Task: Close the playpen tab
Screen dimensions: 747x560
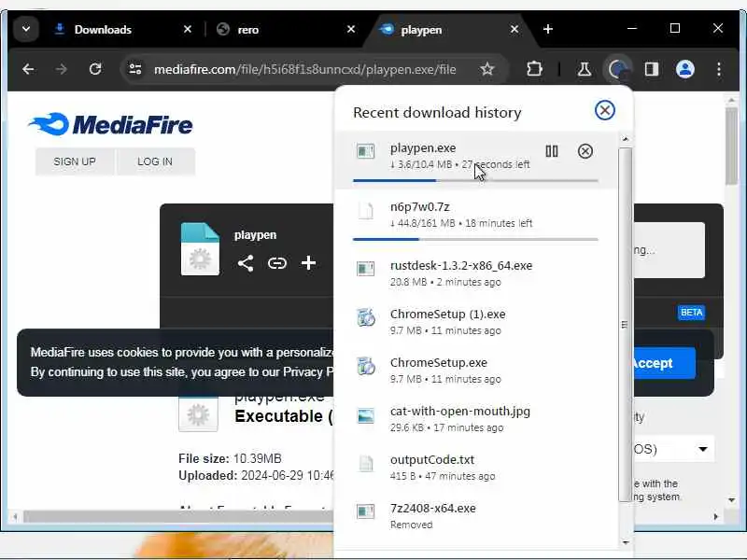Action: (x=514, y=30)
